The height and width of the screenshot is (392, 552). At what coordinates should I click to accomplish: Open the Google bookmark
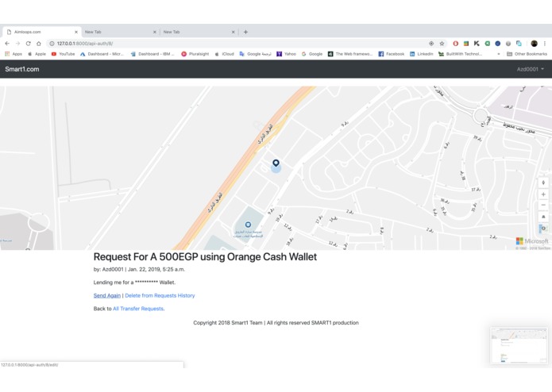(x=312, y=54)
